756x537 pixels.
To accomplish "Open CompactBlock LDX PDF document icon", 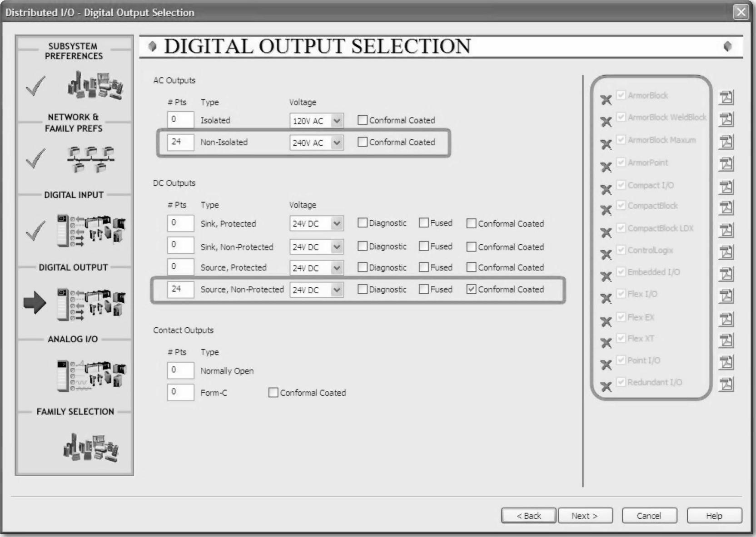I will (726, 230).
